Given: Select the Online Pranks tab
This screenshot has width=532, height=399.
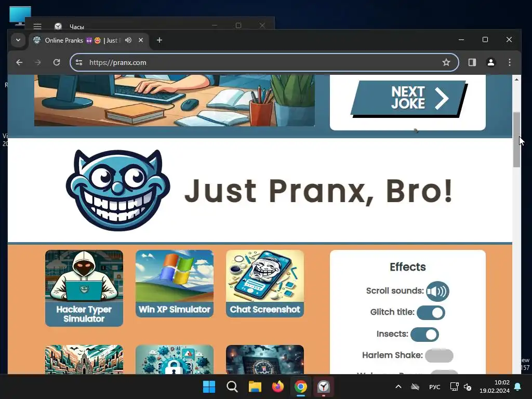Looking at the screenshot, I should (88, 41).
